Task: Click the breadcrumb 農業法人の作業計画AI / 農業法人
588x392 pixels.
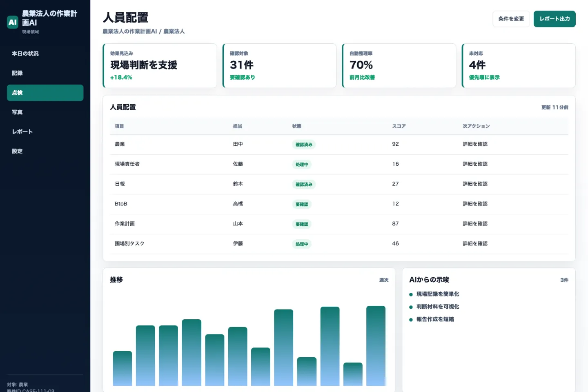Action: tap(143, 31)
